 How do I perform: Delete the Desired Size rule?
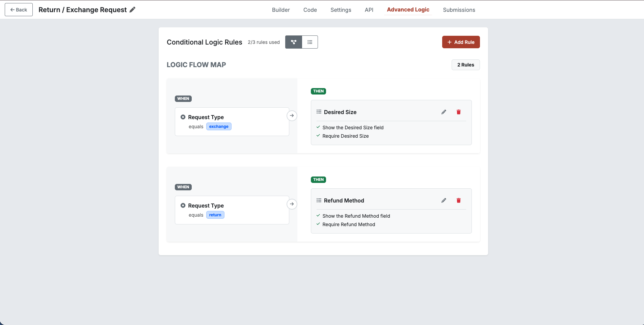(458, 112)
